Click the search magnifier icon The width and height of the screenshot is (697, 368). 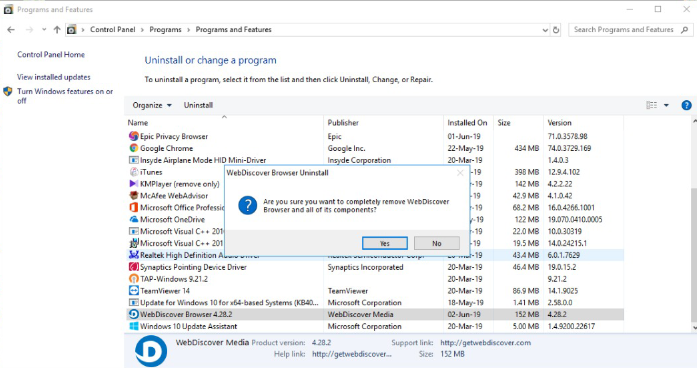pyautogui.click(x=685, y=30)
